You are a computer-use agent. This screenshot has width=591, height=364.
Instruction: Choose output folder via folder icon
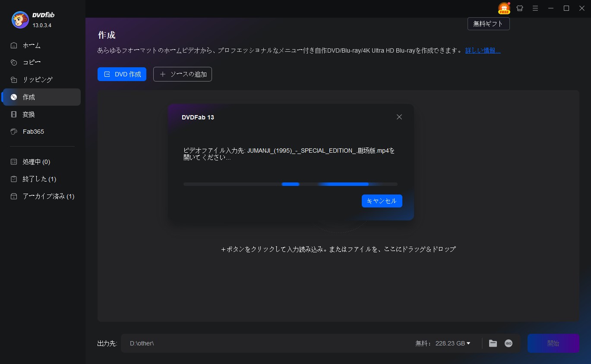tap(493, 343)
